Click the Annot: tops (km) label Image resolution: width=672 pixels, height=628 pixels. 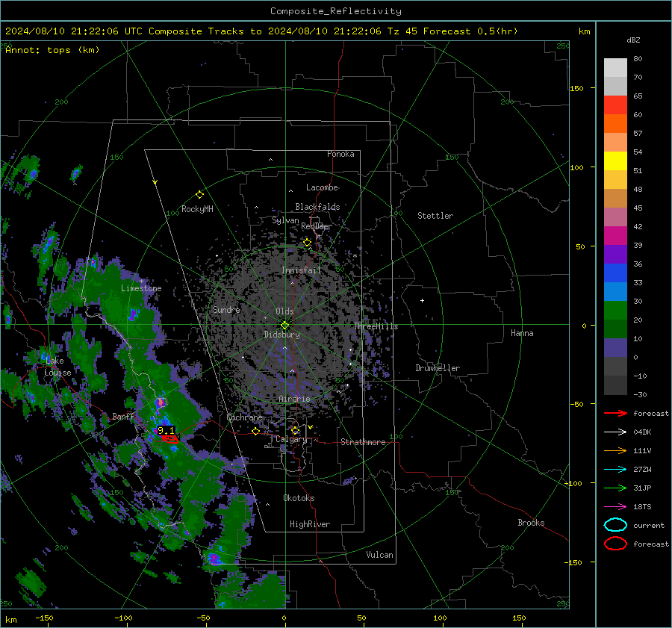(x=52, y=50)
